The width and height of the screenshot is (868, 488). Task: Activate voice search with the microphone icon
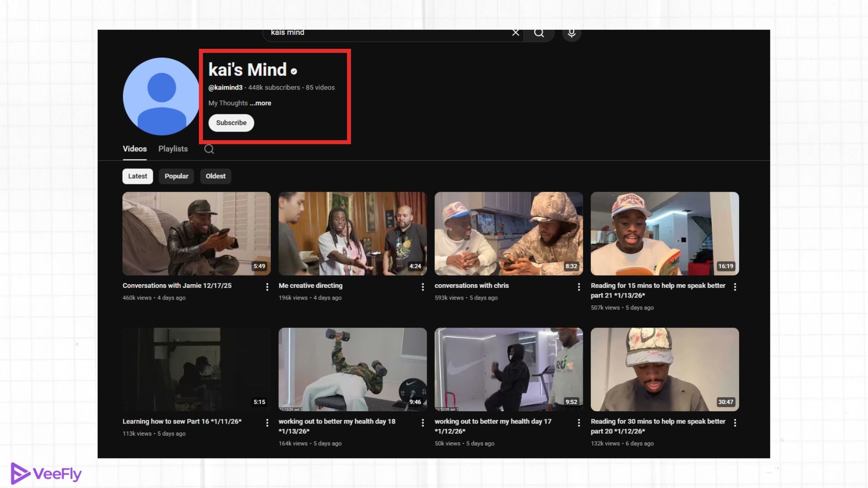click(x=571, y=33)
